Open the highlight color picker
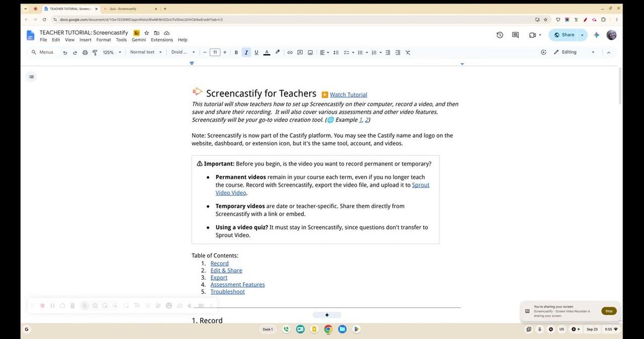 coord(277,53)
